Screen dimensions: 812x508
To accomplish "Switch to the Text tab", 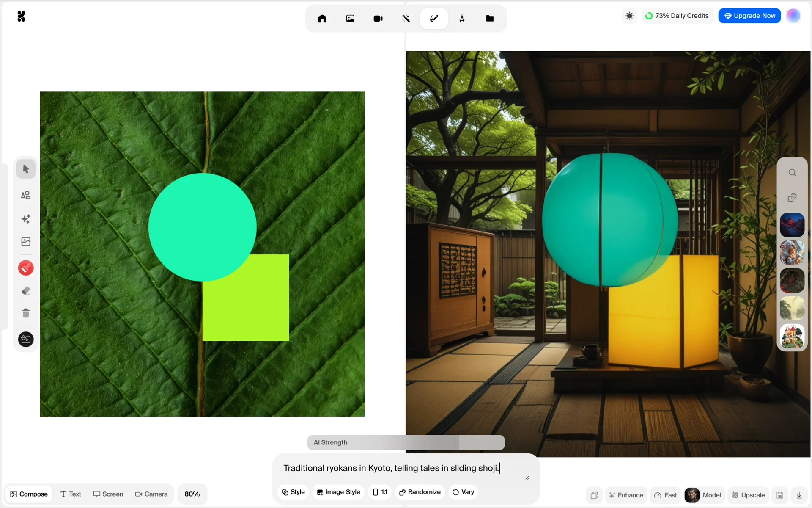I will 71,494.
